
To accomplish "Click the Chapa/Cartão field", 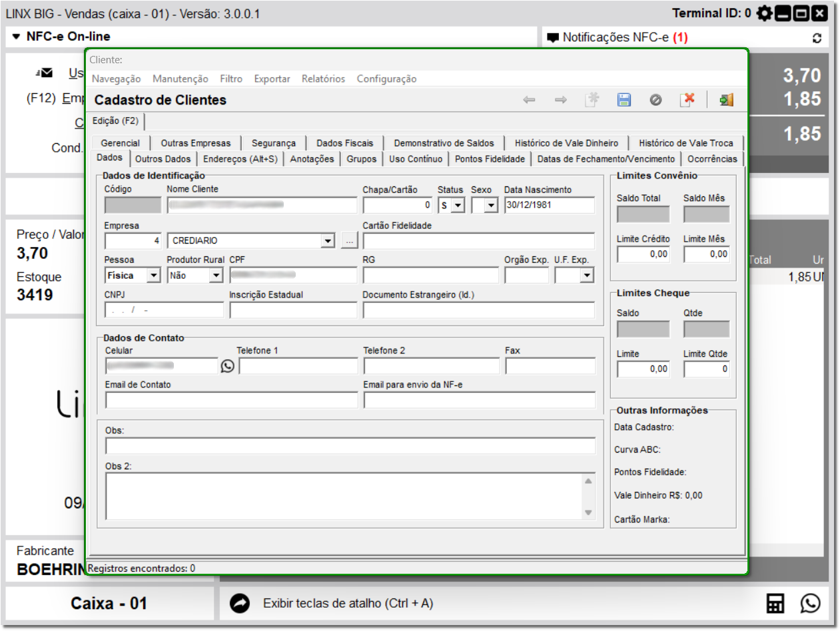I will pyautogui.click(x=398, y=206).
